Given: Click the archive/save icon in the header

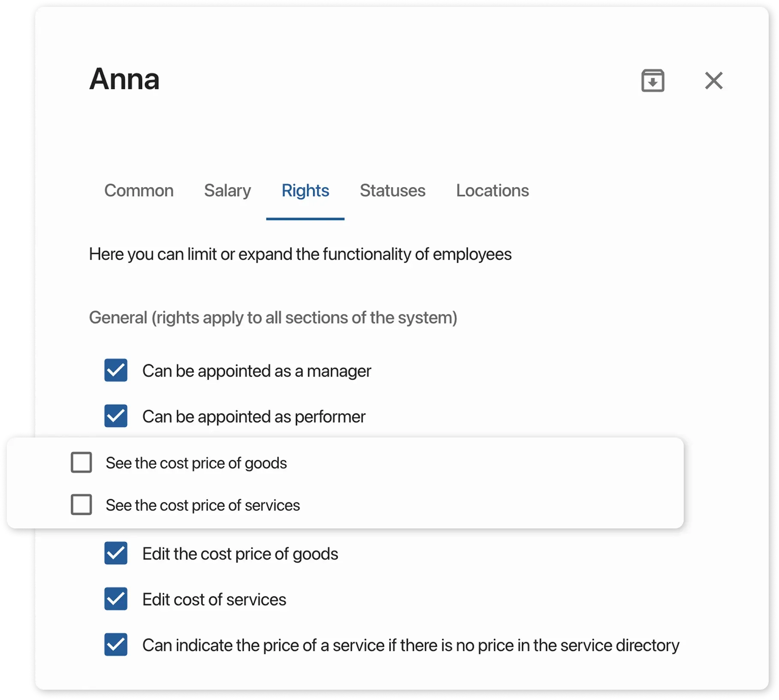Looking at the screenshot, I should 652,81.
